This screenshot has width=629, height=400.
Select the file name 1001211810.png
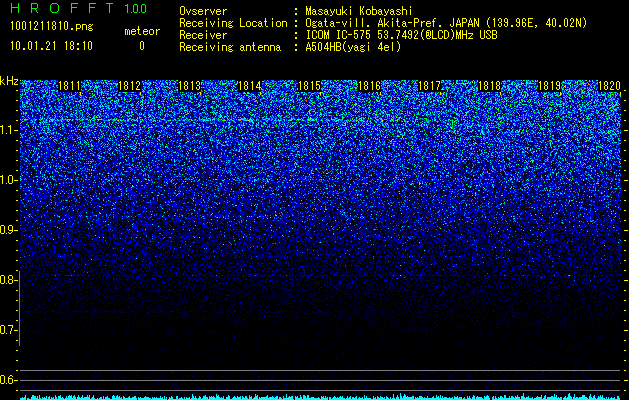click(x=52, y=27)
